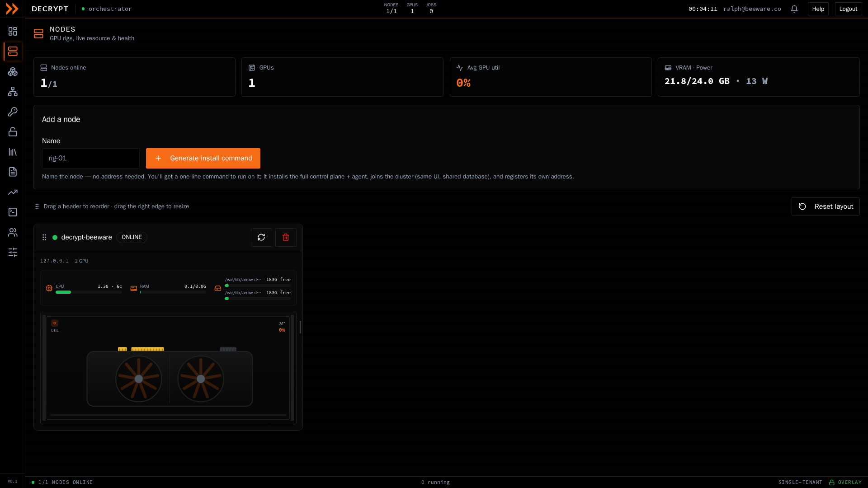
Task: Click the Reset layout button
Action: point(826,206)
